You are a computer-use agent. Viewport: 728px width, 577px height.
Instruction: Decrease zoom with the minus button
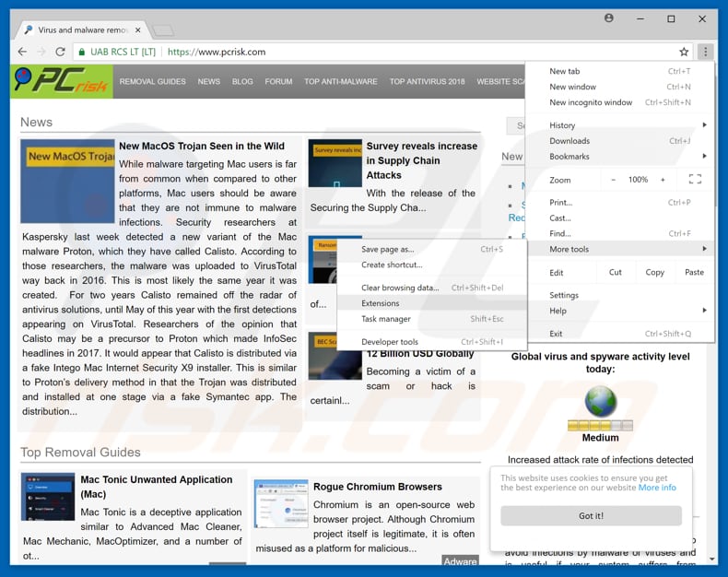pyautogui.click(x=614, y=180)
